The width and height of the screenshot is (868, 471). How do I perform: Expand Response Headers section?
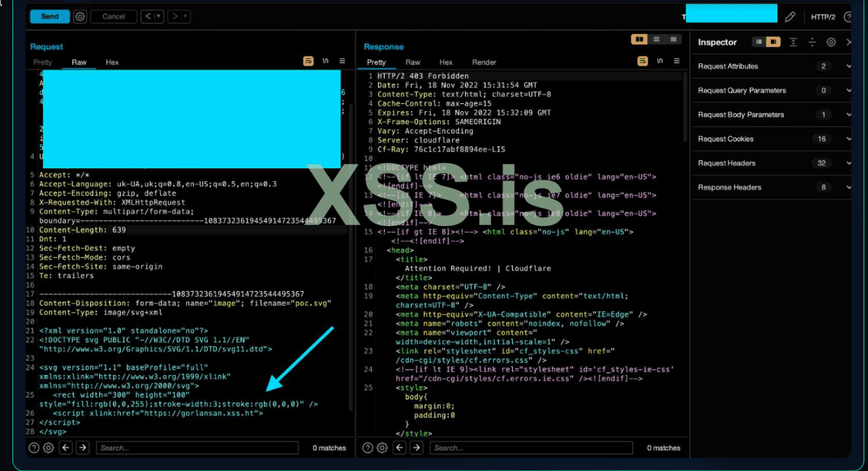pos(849,187)
